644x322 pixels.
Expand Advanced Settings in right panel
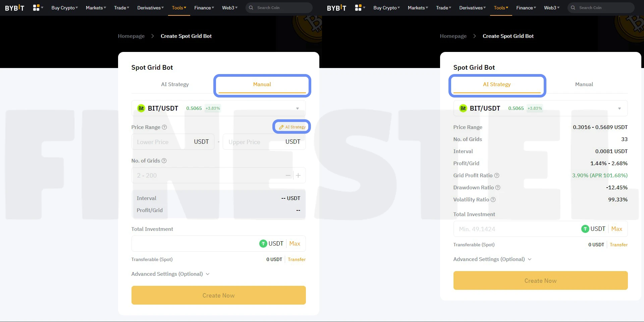(x=492, y=259)
